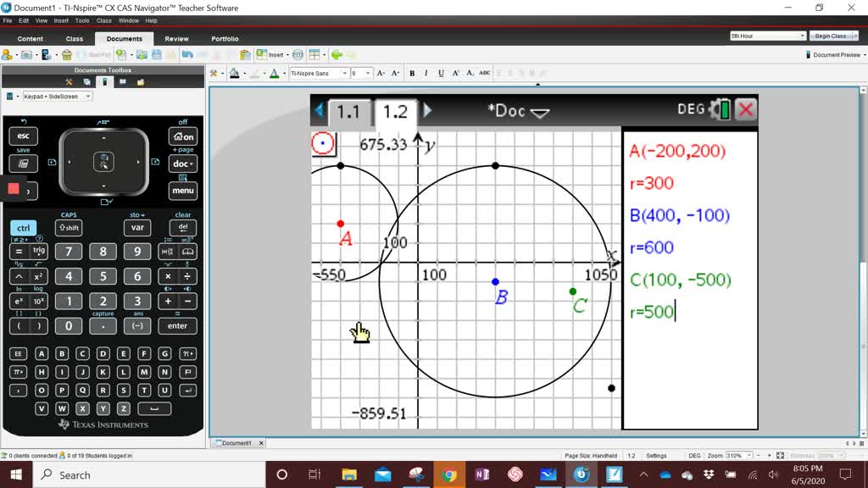Open Chrome from the taskbar
The width and height of the screenshot is (868, 488).
[449, 474]
